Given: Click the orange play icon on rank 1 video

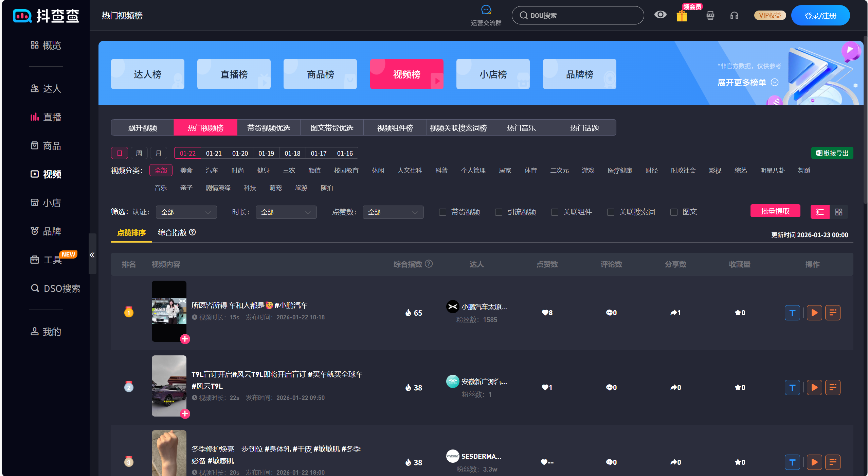Looking at the screenshot, I should click(x=814, y=313).
